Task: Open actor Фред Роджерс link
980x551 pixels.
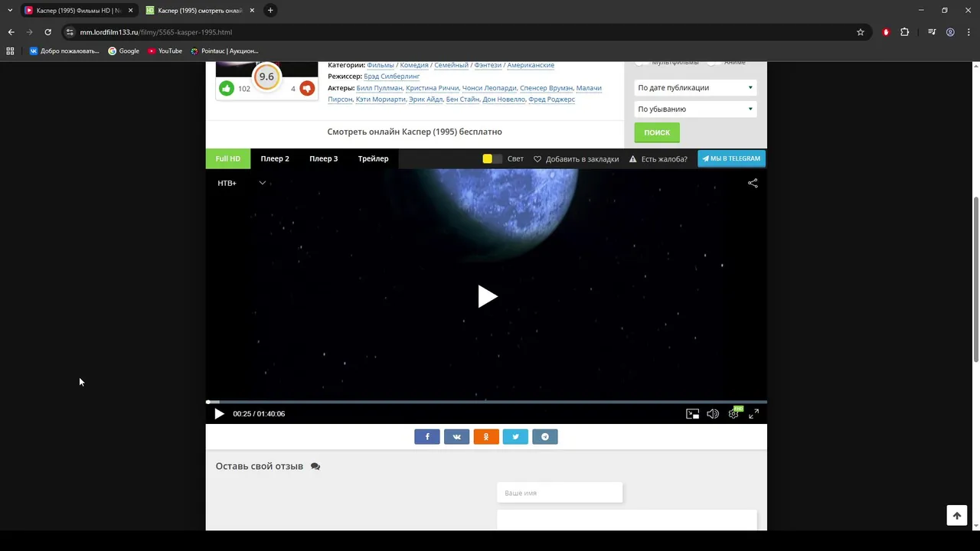Action: (x=551, y=99)
